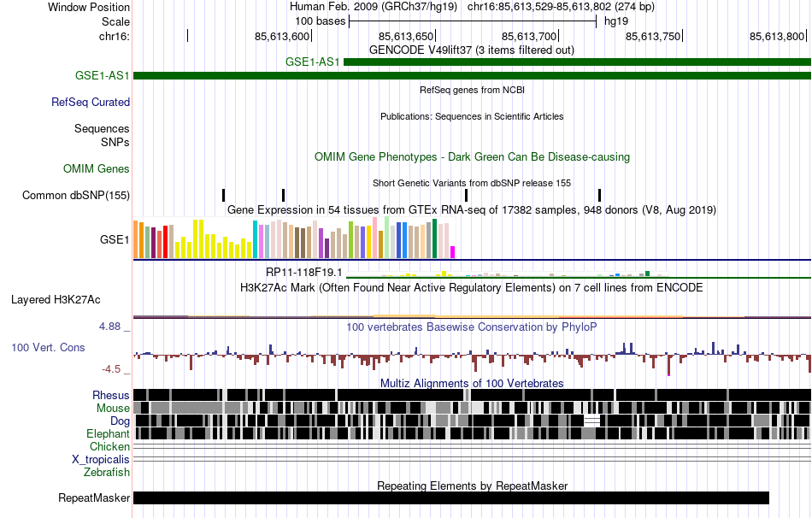Click the magenta bar in GSE1 expression chart

point(453,252)
